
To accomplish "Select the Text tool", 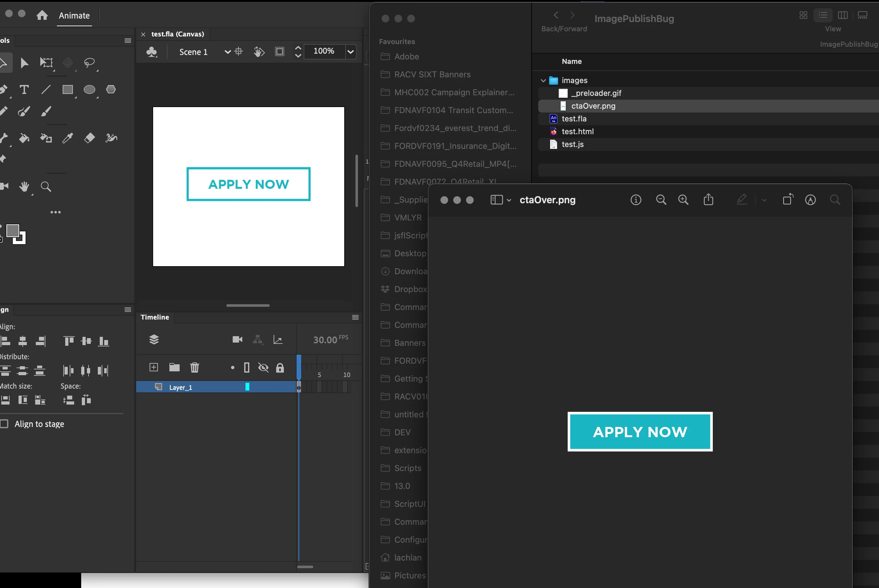I will (x=24, y=89).
